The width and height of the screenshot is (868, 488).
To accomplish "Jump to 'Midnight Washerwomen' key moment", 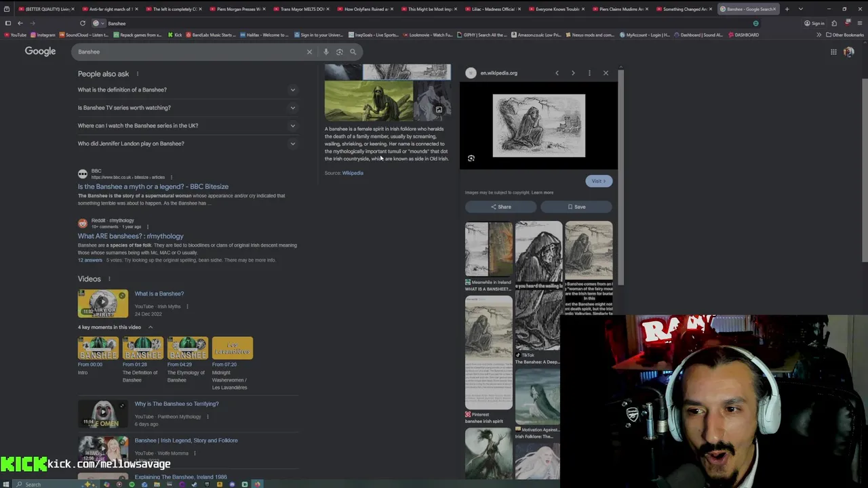I will tap(232, 363).
